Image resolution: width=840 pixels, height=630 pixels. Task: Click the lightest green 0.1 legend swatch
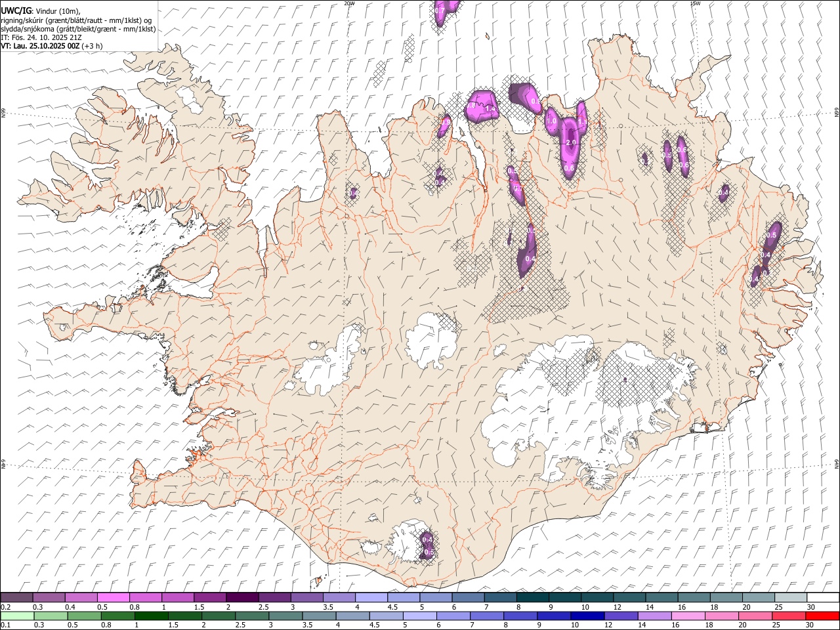17,616
